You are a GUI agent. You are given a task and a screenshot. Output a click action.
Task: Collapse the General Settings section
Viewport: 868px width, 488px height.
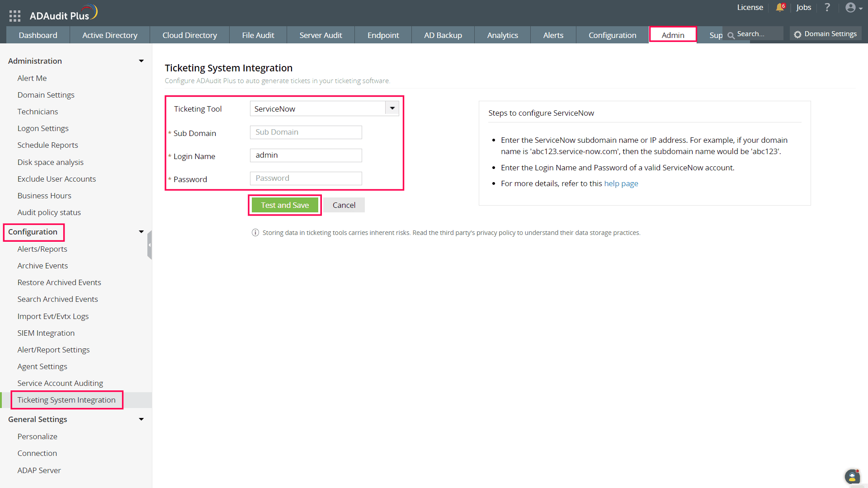pyautogui.click(x=141, y=419)
